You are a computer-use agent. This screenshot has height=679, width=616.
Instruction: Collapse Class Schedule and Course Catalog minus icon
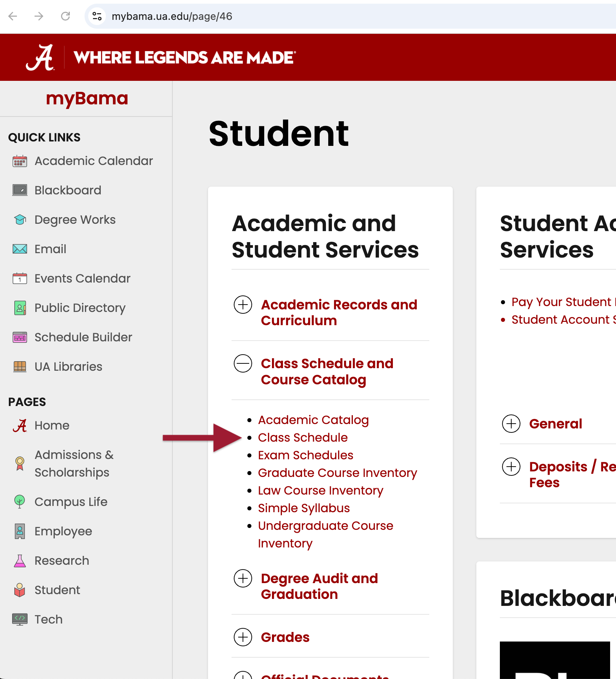point(243,363)
